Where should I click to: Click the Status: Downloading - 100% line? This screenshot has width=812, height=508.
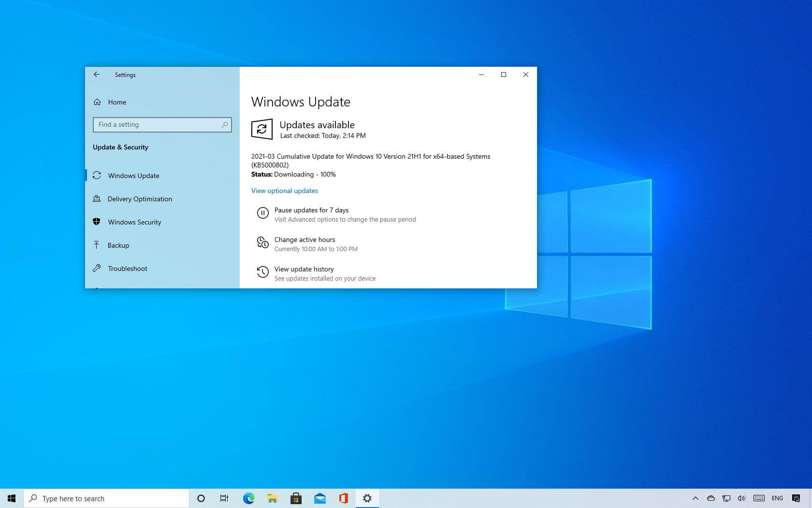[x=293, y=174]
